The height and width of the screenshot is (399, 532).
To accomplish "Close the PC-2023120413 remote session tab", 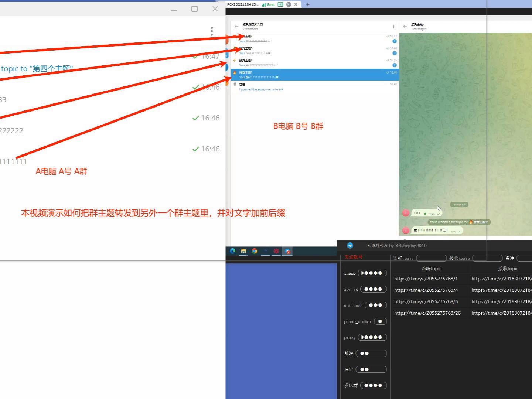I will pyautogui.click(x=296, y=4).
